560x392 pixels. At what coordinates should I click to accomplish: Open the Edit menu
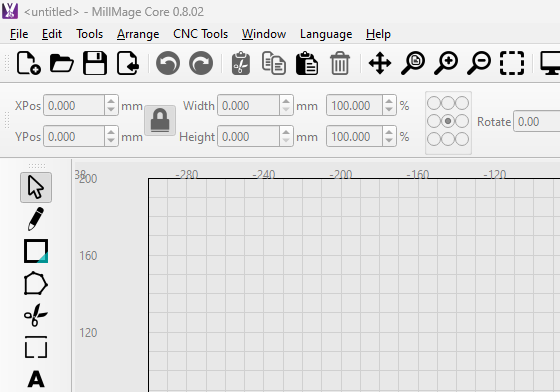click(x=52, y=34)
